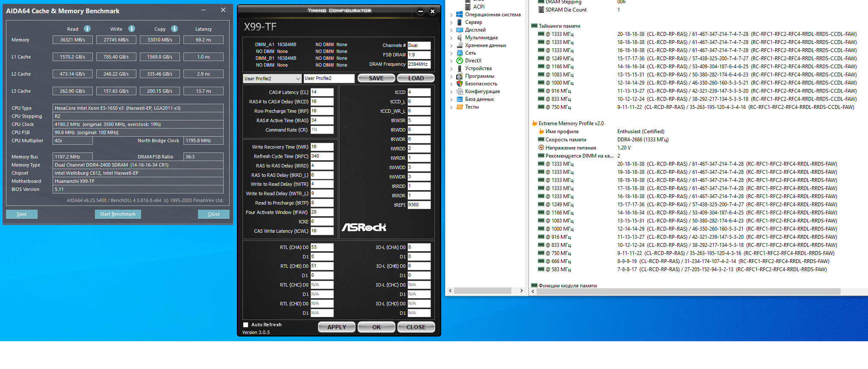Screen dimensions: 868x369
Task: Click the monitor icon for Дисплей
Action: [460, 30]
